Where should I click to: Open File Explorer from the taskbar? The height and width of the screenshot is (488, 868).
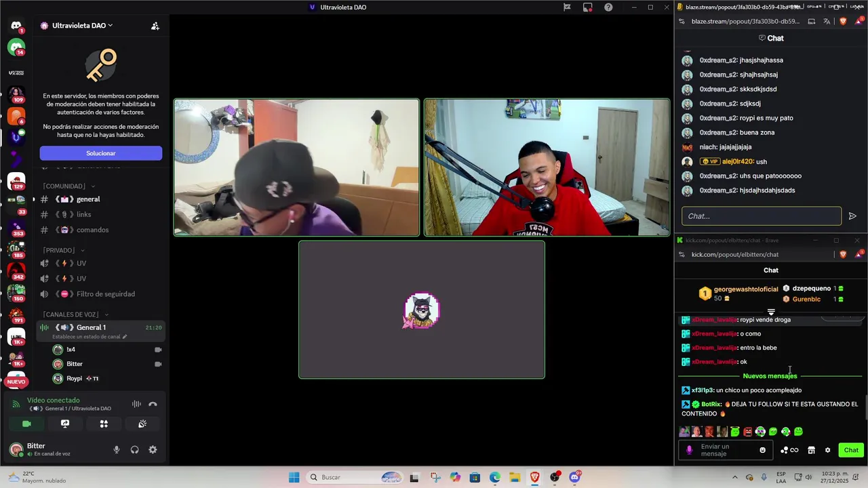pyautogui.click(x=515, y=477)
